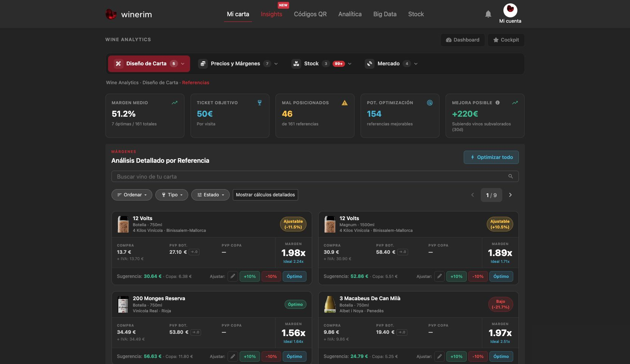Click the Mi cuenta avatar

[x=510, y=10]
